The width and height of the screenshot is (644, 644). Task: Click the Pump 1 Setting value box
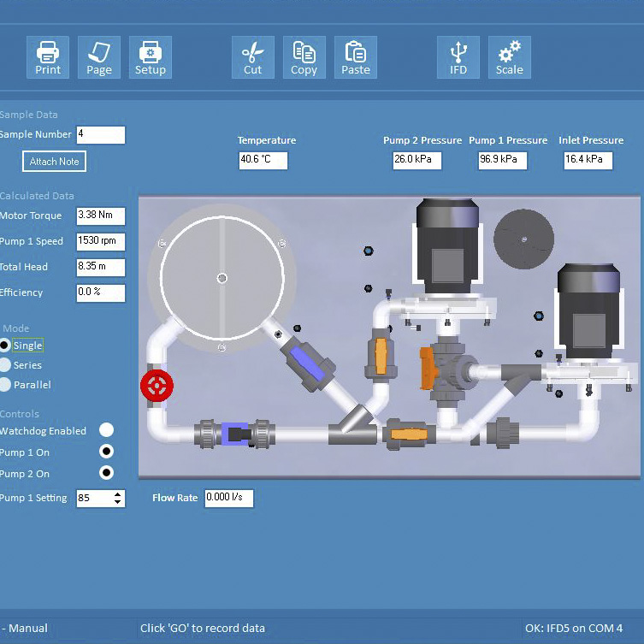pos(93,498)
